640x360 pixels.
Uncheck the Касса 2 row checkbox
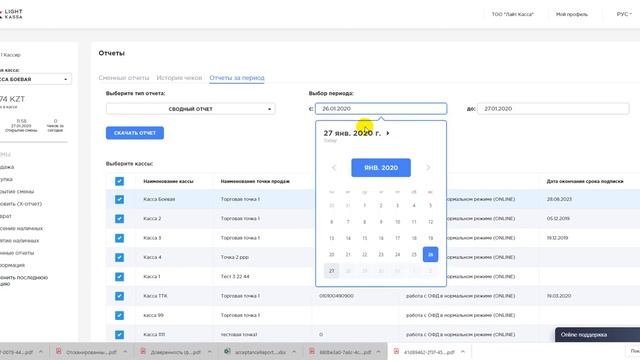point(119,219)
